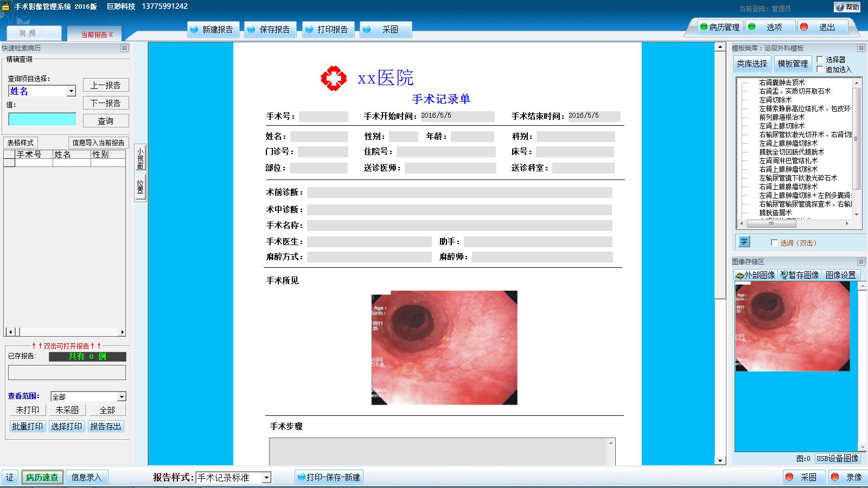
Task: Print the report via 打印报告
Action: click(328, 29)
